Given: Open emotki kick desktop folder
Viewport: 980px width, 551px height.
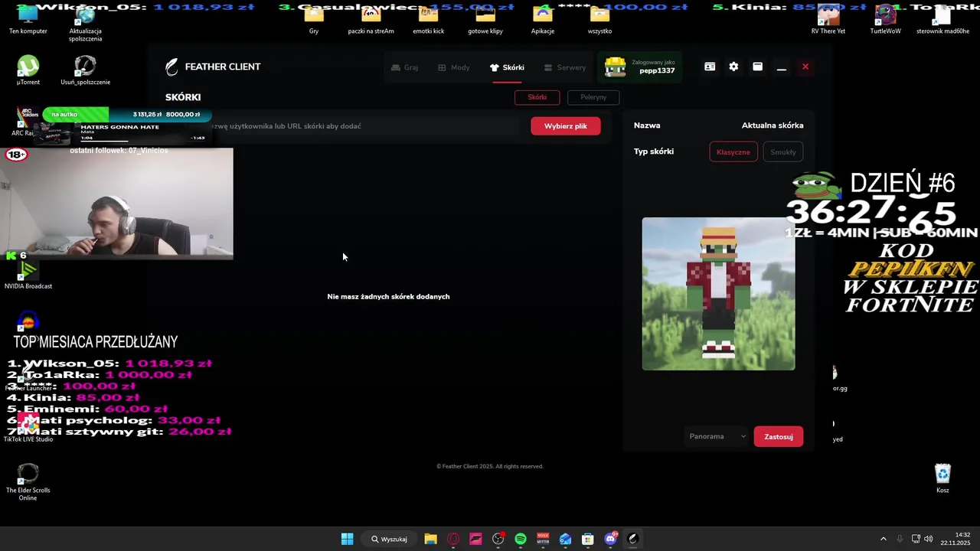Looking at the screenshot, I should tap(428, 20).
